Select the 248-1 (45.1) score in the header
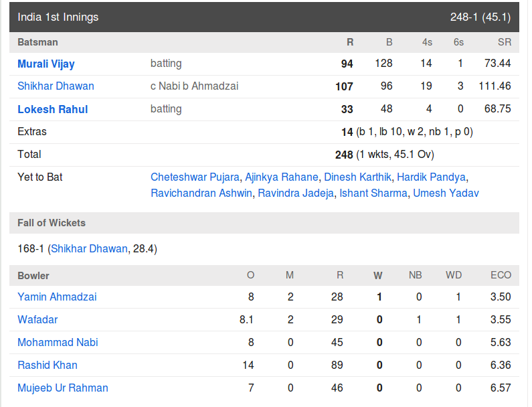Screen dimensions: 532x407 (x=480, y=17)
